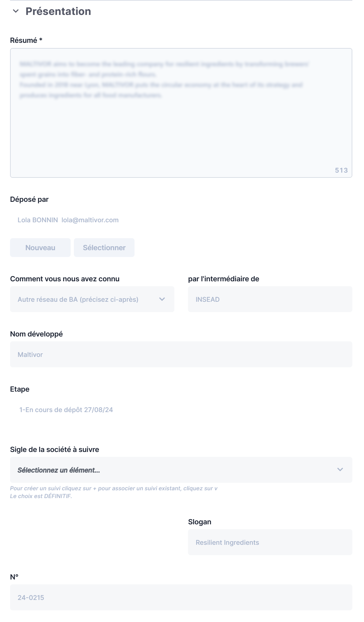Open the "Sélectionnez un élément..." dropdown
This screenshot has height=622, width=364.
(175, 470)
